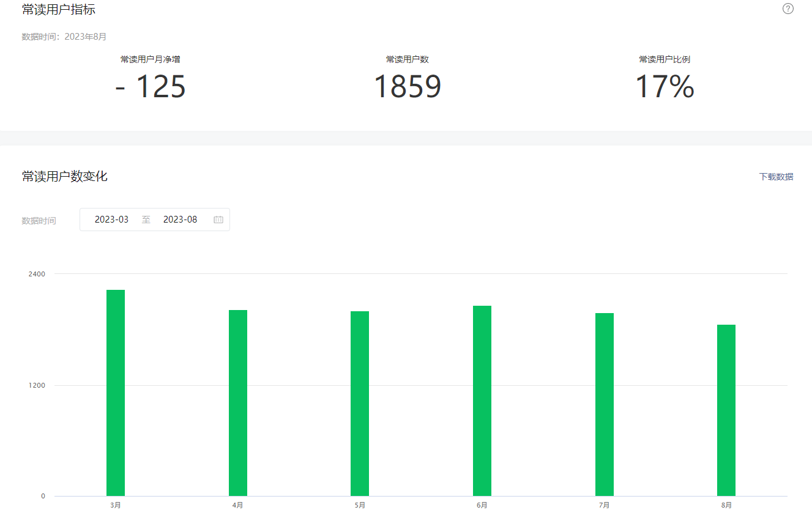Image resolution: width=812 pixels, height=532 pixels.
Task: Click the 3月 axis label
Action: tap(116, 505)
